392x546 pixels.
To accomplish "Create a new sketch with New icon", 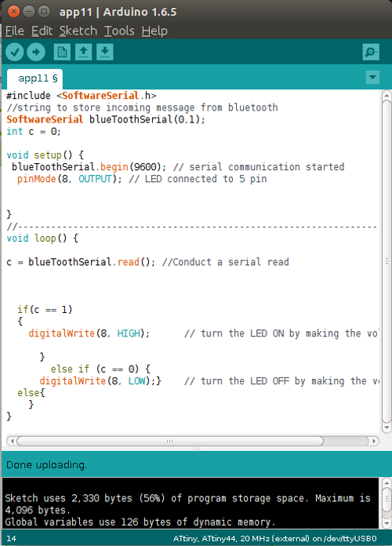I will 62,53.
